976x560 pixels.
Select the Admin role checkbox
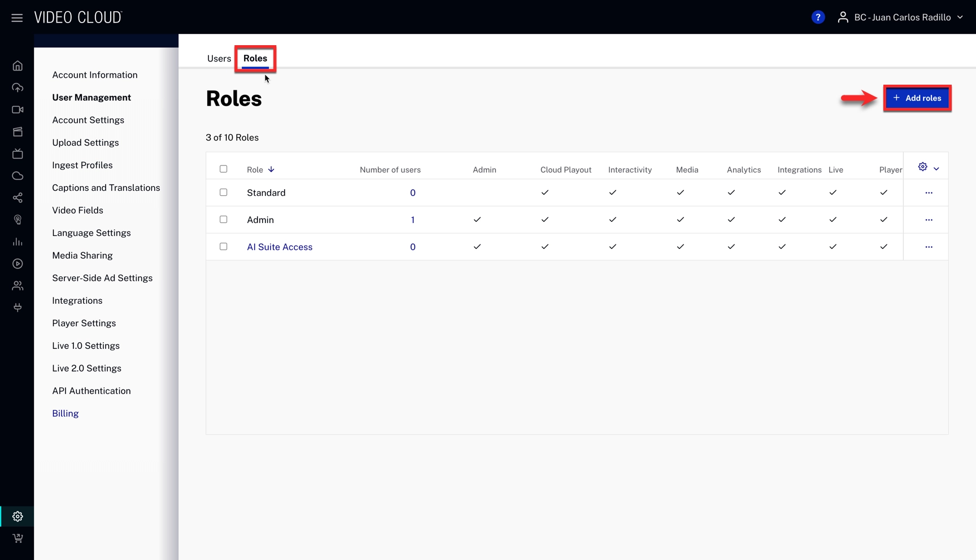click(x=224, y=220)
